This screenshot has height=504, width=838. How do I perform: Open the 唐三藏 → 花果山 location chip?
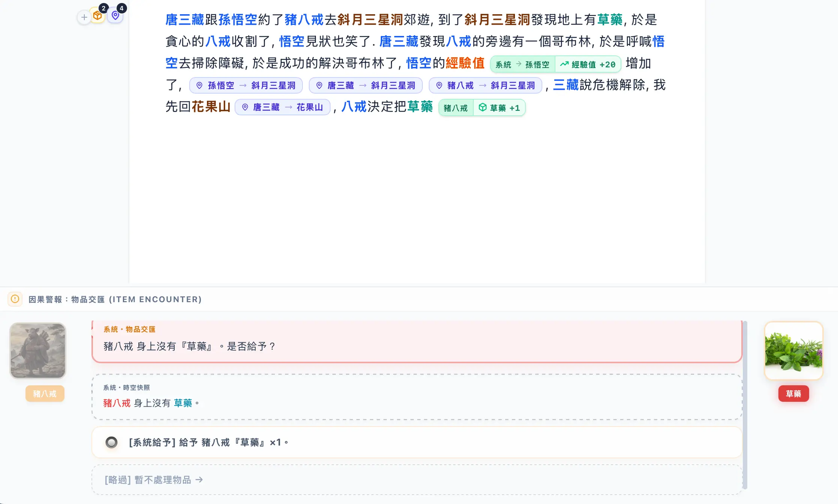[282, 107]
